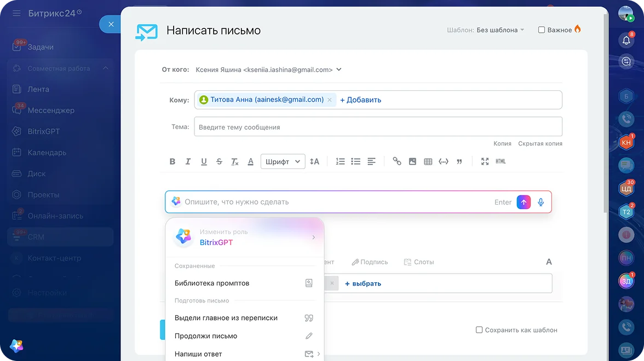Open the BitrixGPT star icon at bottom left
Screen dimensions: 644x361
coord(16,346)
